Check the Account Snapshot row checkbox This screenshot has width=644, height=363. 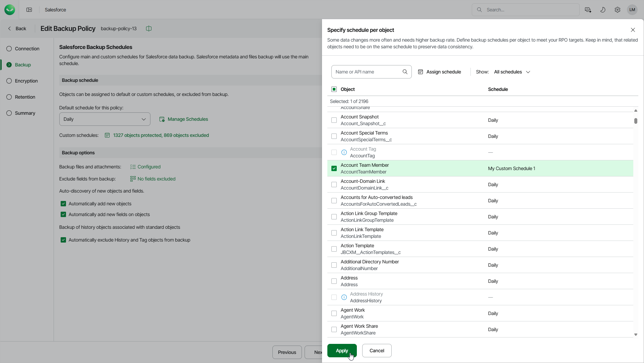coord(334,120)
